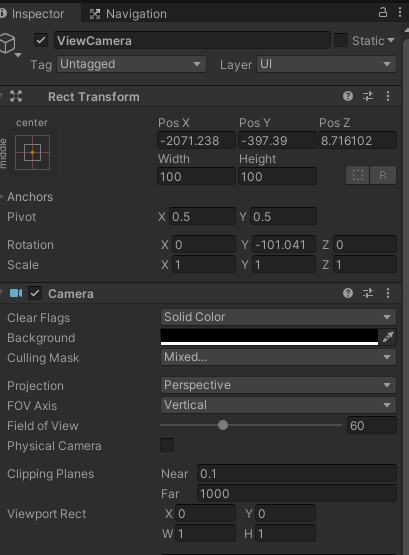
Task: Click the Height field
Action: (x=277, y=176)
